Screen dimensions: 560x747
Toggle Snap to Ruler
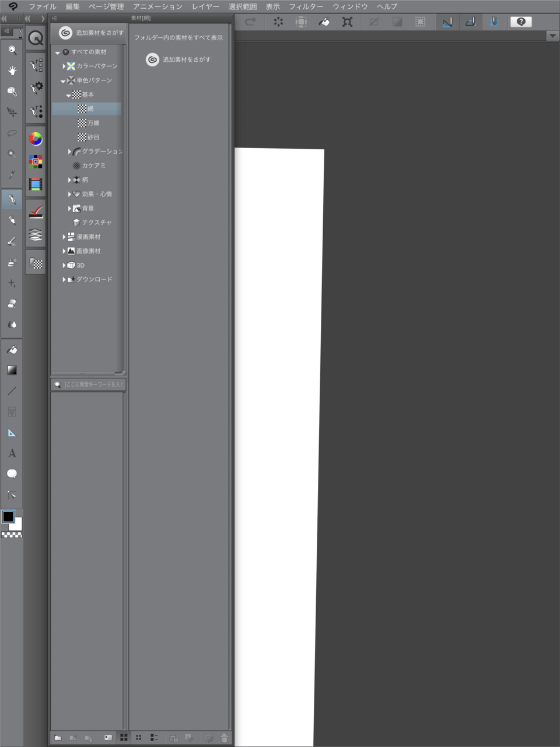(447, 22)
